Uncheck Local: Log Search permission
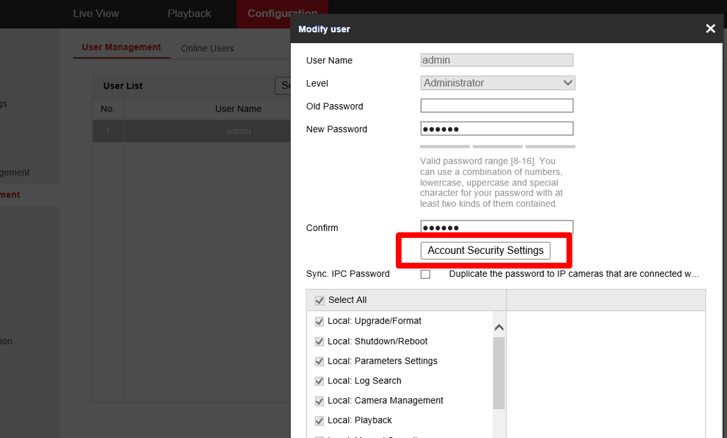727x438 pixels. click(319, 381)
